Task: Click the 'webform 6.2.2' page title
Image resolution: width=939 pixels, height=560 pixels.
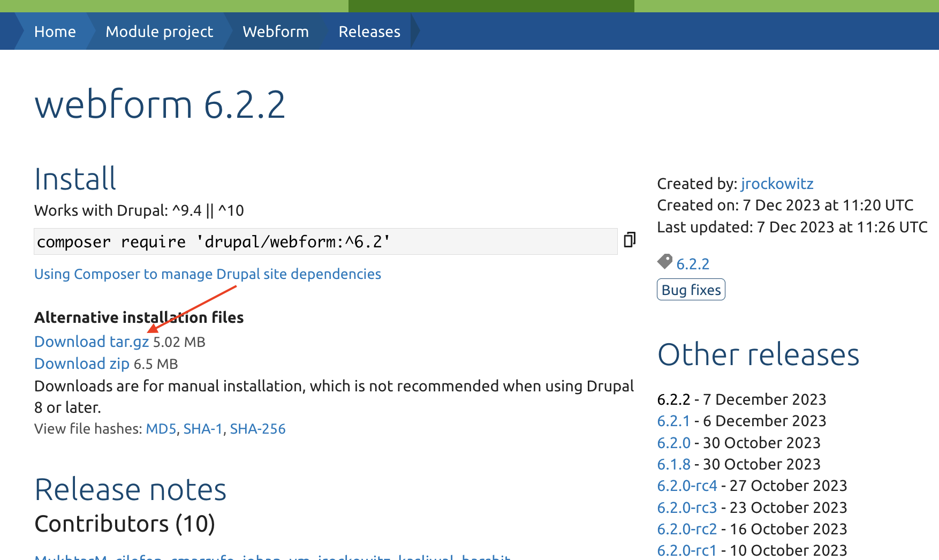Action: click(x=160, y=104)
